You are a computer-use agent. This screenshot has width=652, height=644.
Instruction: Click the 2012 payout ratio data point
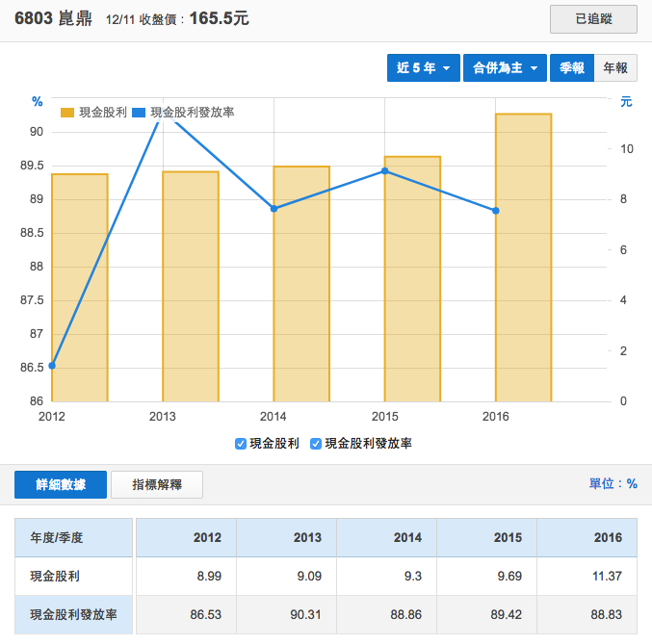pyautogui.click(x=52, y=366)
